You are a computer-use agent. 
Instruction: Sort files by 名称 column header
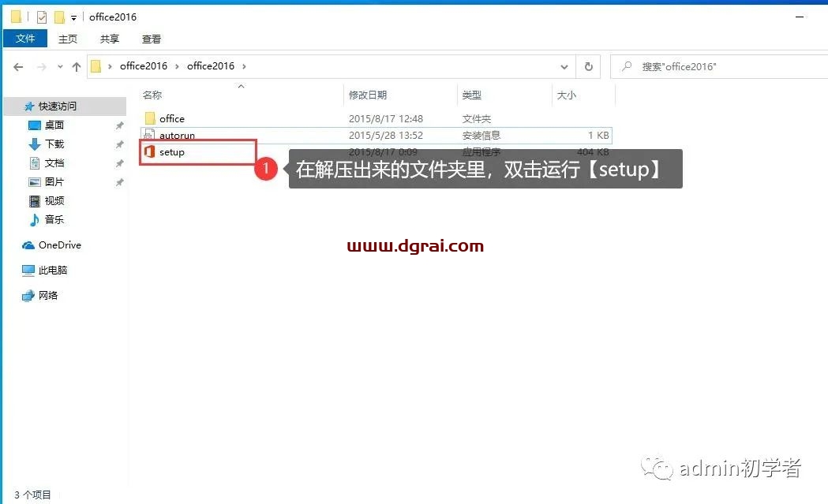152,95
